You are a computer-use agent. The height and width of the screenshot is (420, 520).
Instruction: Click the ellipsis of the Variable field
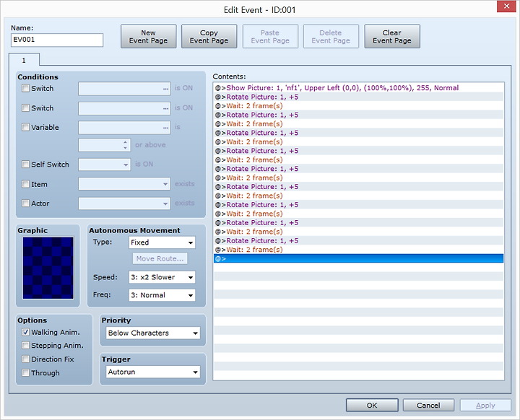[x=165, y=128]
